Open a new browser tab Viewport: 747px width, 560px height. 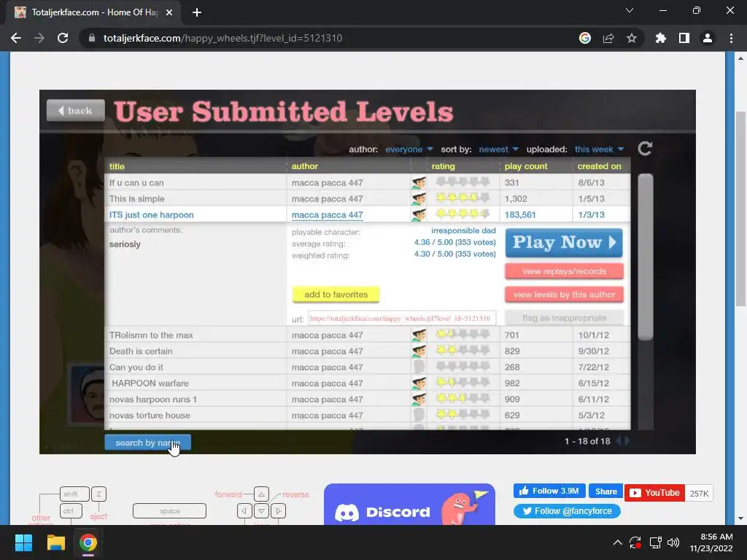click(197, 12)
